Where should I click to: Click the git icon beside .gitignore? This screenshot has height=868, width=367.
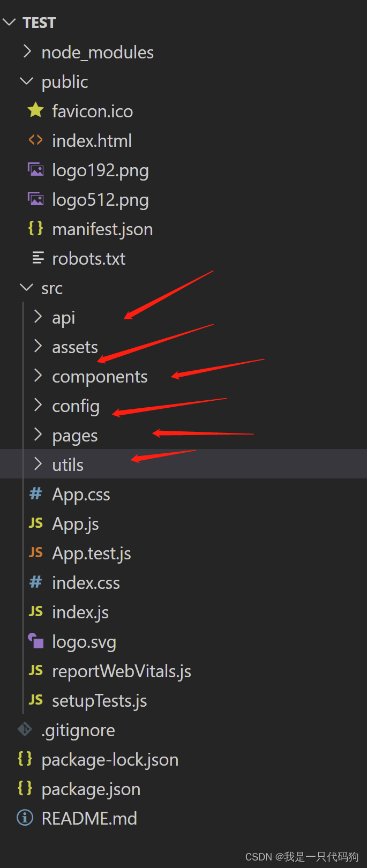(x=24, y=729)
